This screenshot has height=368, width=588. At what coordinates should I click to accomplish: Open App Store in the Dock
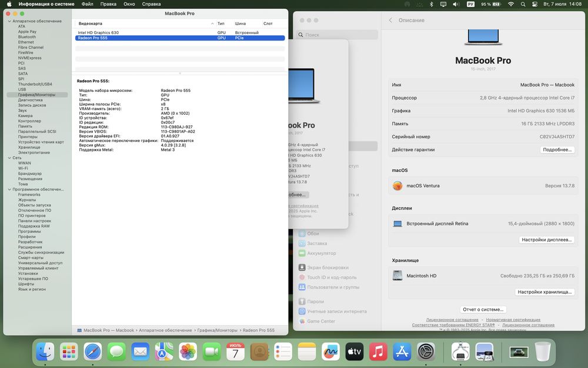[x=402, y=352]
